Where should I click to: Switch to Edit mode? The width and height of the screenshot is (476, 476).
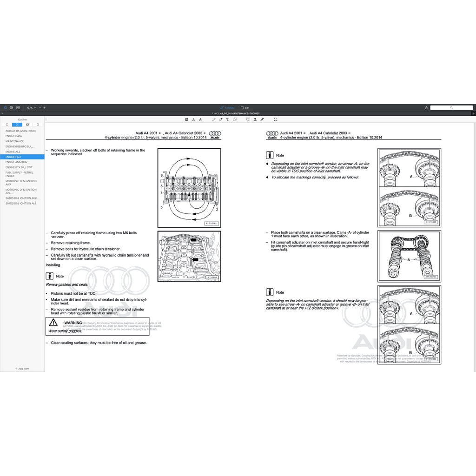click(245, 107)
